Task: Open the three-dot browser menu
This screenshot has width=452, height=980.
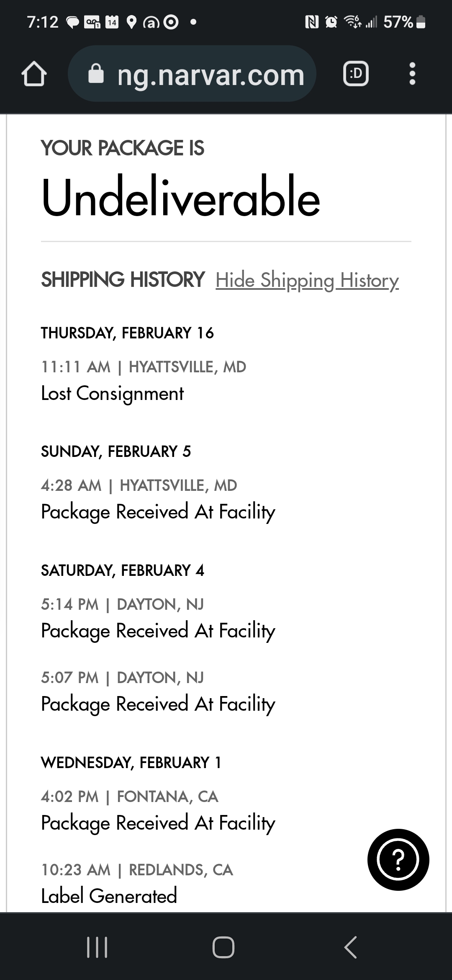Action: pyautogui.click(x=412, y=74)
